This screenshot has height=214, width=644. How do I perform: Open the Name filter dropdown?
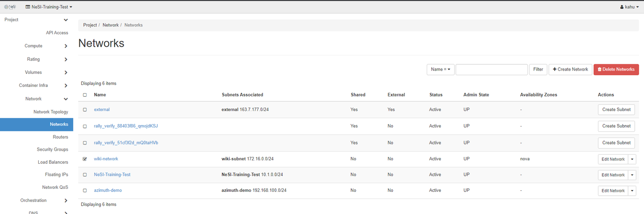point(440,70)
